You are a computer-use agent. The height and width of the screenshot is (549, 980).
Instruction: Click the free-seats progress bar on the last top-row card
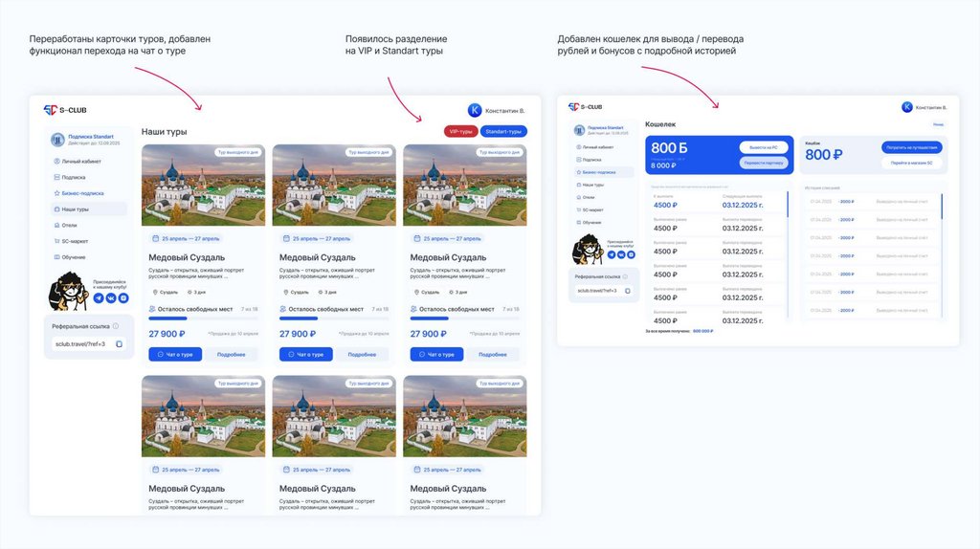point(464,318)
